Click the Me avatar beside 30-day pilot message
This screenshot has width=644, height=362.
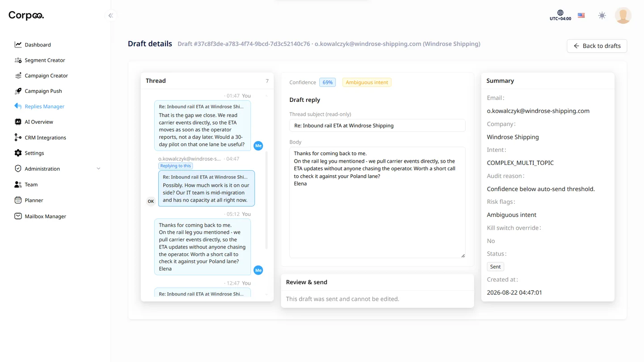pos(258,146)
